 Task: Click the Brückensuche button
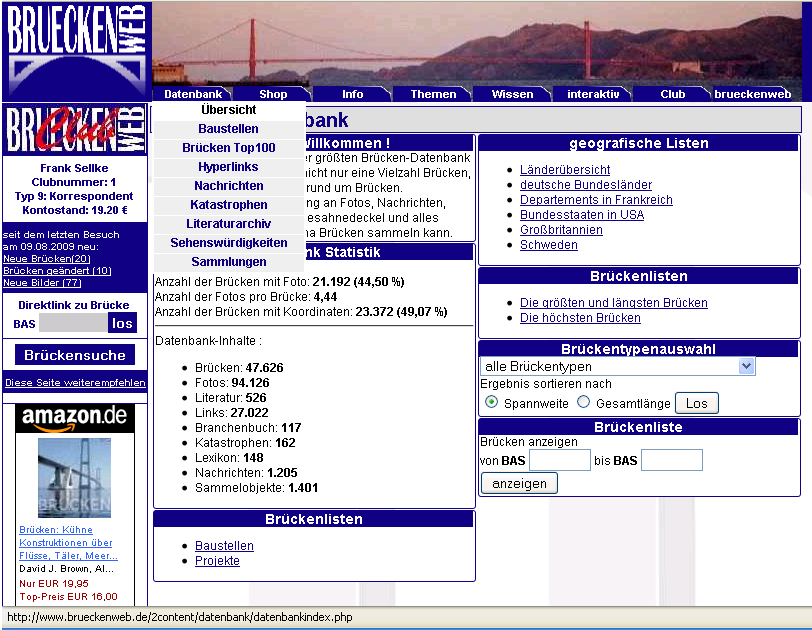(x=75, y=355)
